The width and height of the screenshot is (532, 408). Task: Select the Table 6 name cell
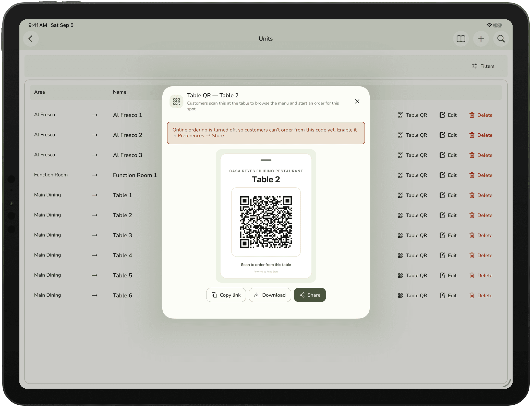(x=123, y=296)
